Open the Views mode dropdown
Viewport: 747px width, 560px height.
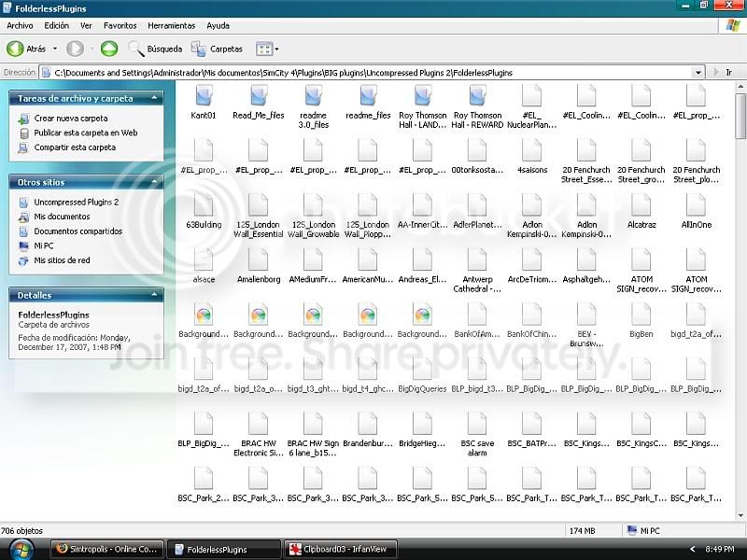pos(267,49)
